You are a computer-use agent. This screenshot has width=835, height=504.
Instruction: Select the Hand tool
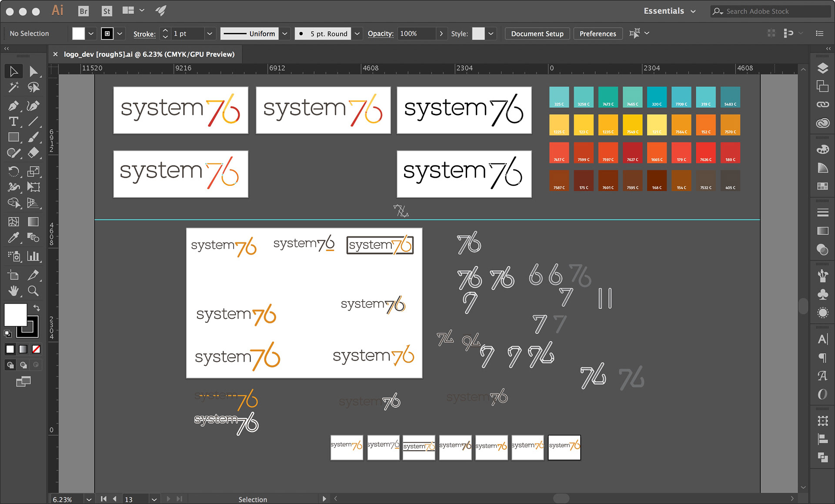[x=13, y=291]
